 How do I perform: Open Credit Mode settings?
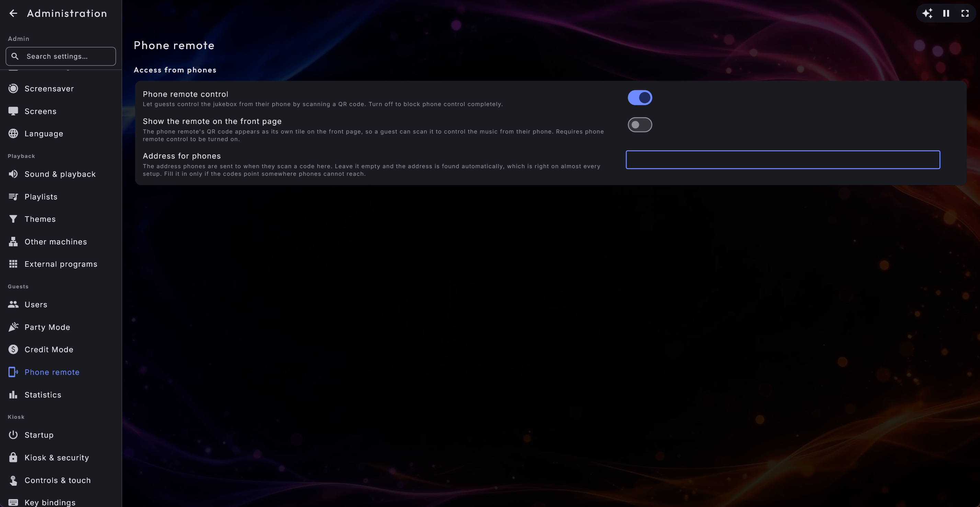[x=61, y=349]
